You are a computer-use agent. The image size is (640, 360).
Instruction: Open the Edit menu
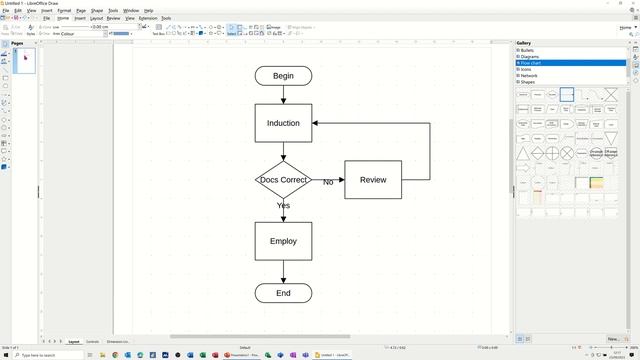click(x=18, y=11)
